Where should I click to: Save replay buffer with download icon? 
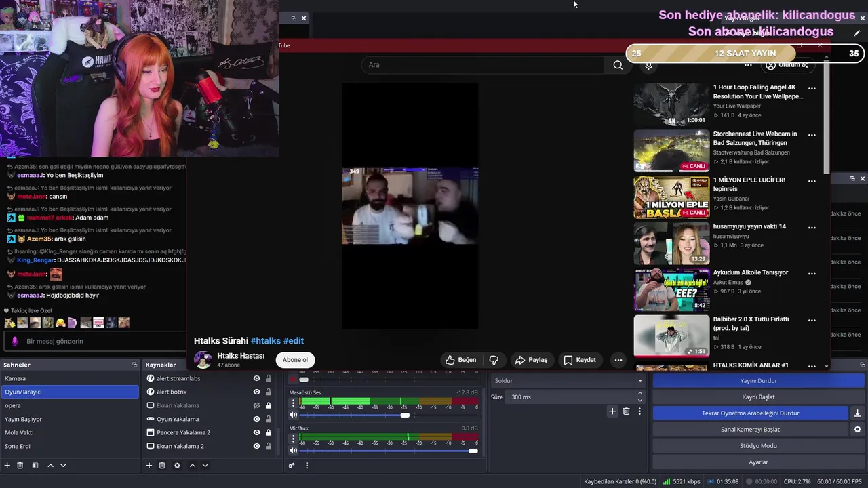click(x=857, y=413)
